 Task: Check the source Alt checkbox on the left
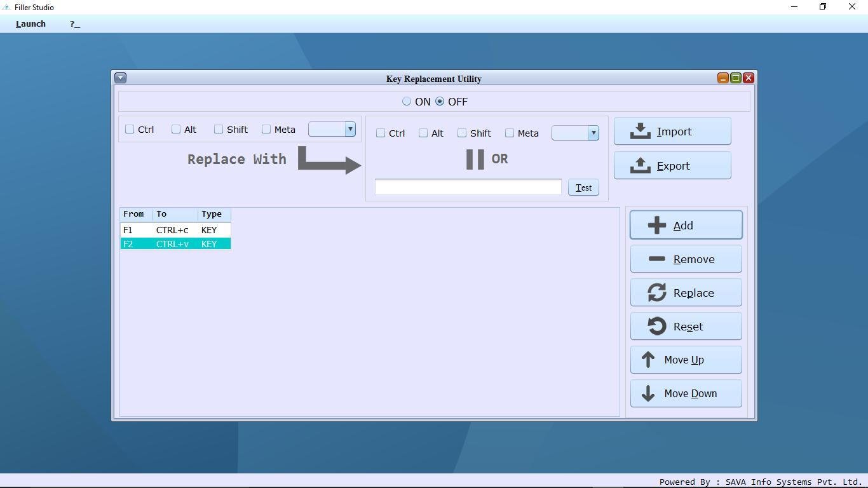tap(176, 129)
